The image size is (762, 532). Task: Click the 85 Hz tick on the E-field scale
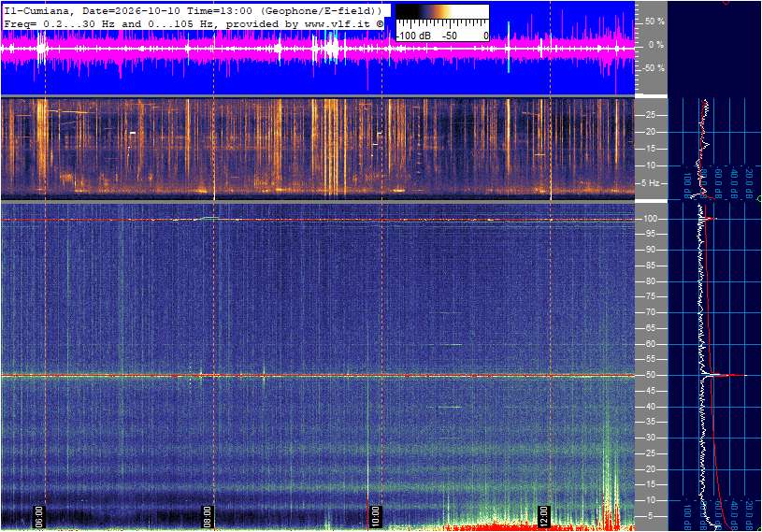(650, 266)
